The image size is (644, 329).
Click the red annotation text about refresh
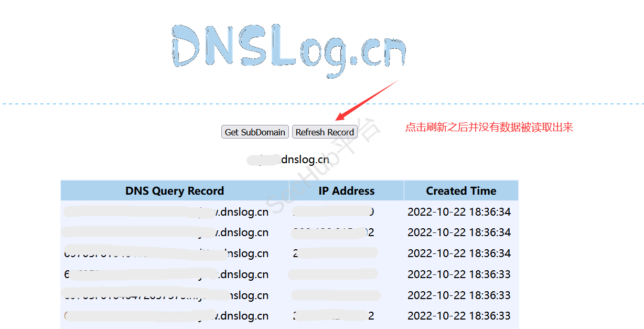489,127
